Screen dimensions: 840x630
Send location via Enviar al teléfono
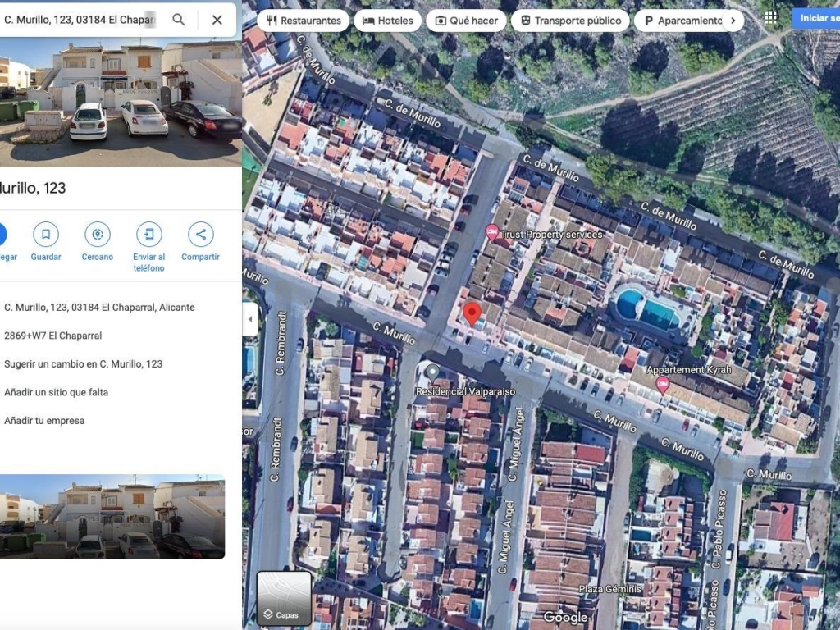click(x=149, y=248)
